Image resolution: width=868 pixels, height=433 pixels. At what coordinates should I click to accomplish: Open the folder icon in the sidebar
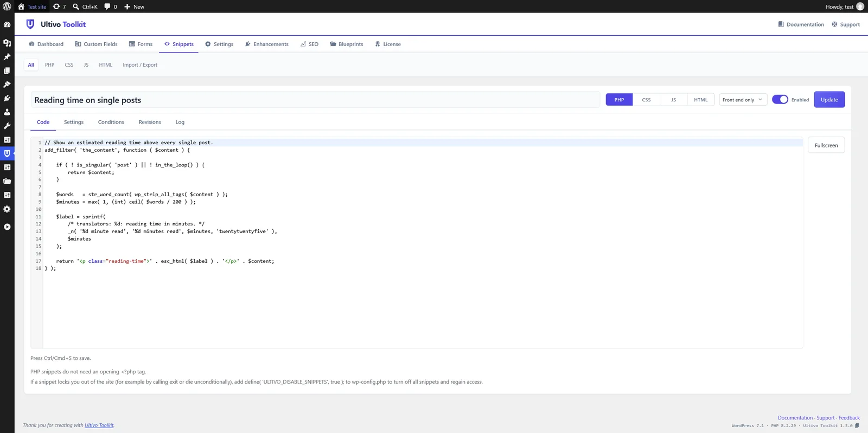tap(7, 181)
